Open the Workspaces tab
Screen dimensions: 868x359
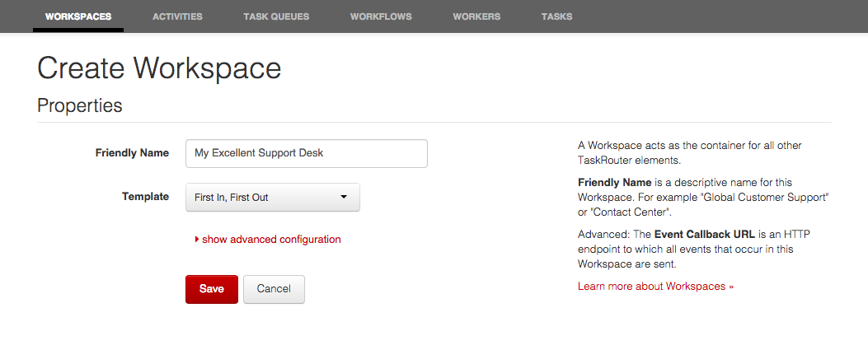pyautogui.click(x=78, y=16)
